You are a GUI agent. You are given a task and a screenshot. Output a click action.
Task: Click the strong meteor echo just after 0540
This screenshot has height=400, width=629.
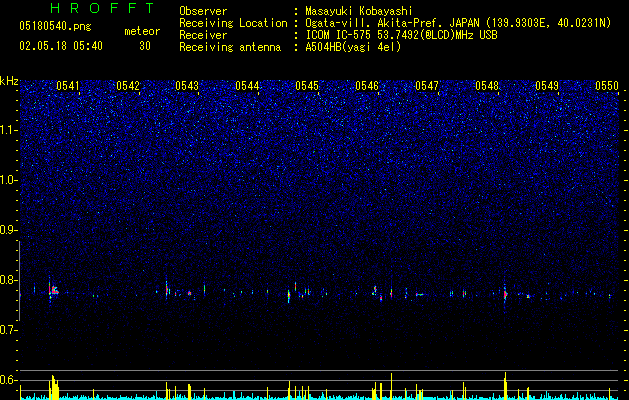[53, 290]
